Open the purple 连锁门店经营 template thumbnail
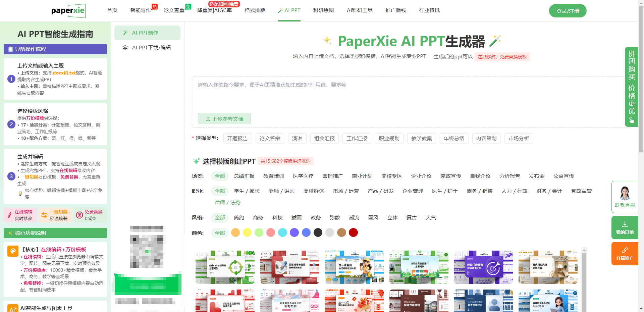 point(483,267)
